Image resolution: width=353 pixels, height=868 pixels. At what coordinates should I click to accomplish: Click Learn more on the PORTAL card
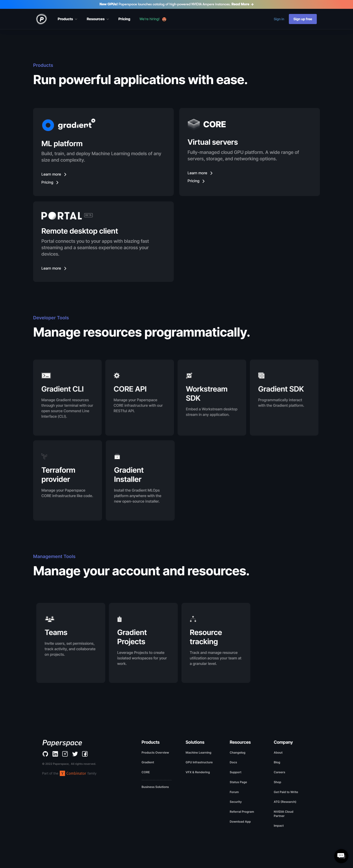pyautogui.click(x=54, y=268)
